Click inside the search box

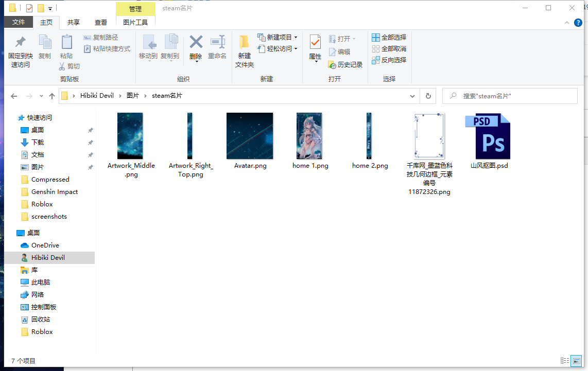pyautogui.click(x=510, y=96)
